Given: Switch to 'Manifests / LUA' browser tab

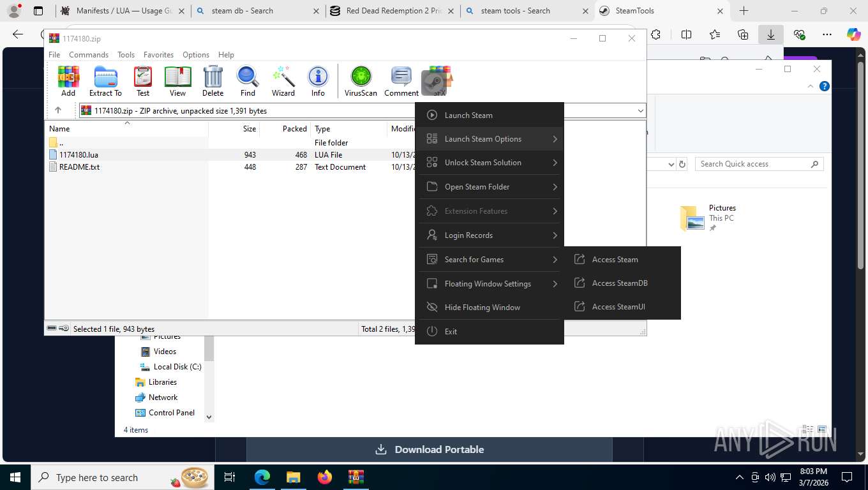Looking at the screenshot, I should [123, 11].
